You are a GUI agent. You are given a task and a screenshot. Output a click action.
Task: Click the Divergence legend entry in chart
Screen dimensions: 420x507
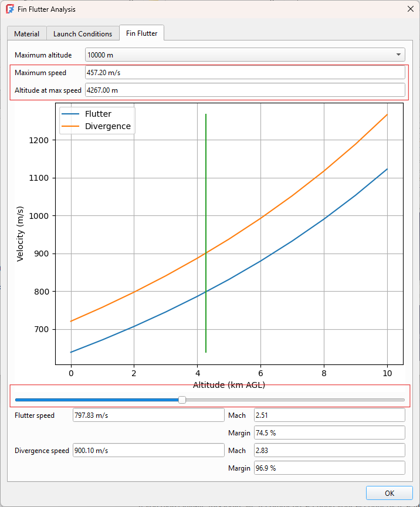click(x=107, y=126)
